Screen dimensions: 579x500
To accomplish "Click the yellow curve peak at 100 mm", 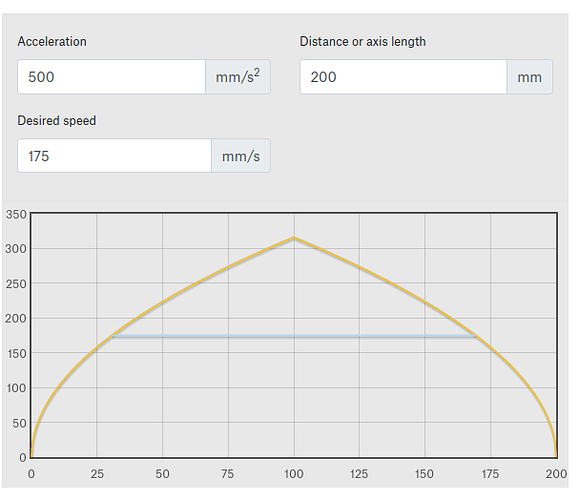I will (294, 237).
